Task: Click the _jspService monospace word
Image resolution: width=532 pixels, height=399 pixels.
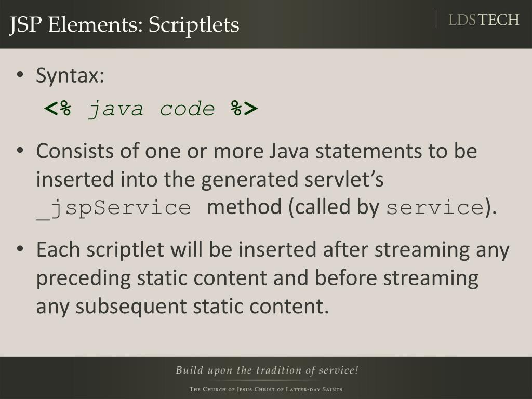Action: (x=114, y=208)
